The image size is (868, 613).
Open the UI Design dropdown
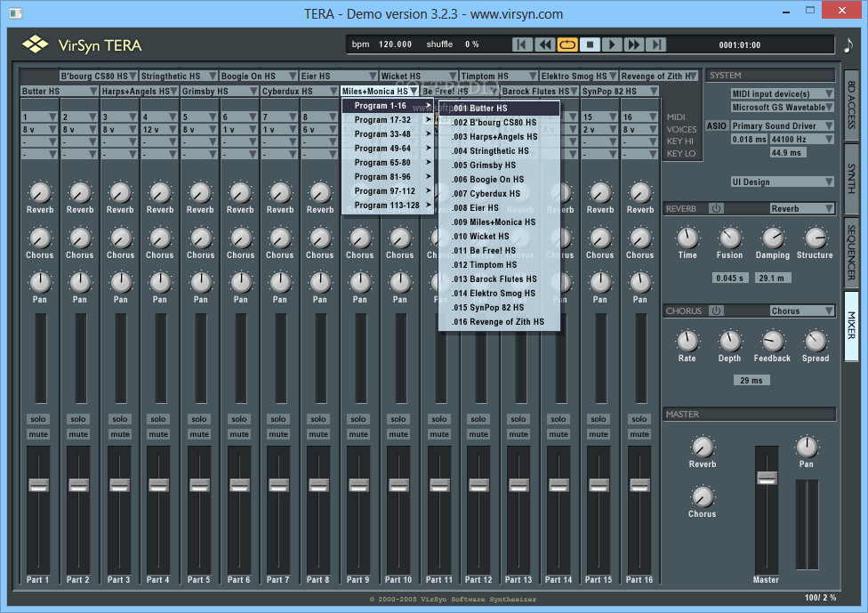[783, 181]
